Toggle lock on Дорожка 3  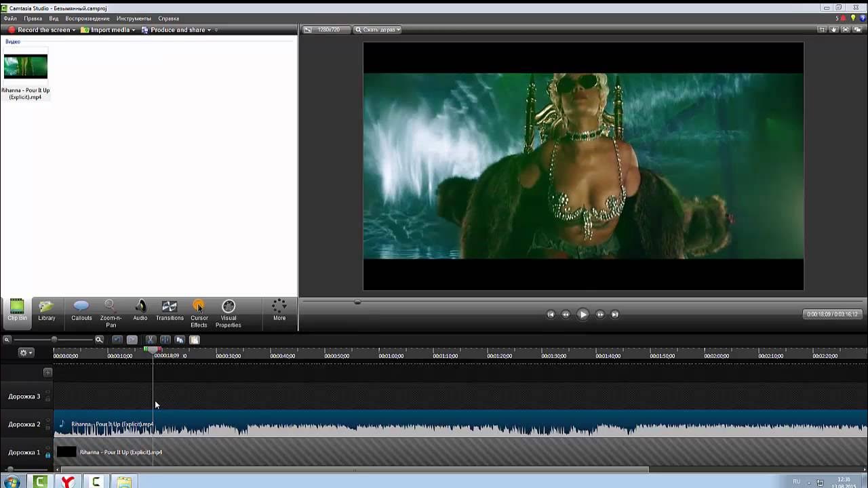[x=47, y=399]
